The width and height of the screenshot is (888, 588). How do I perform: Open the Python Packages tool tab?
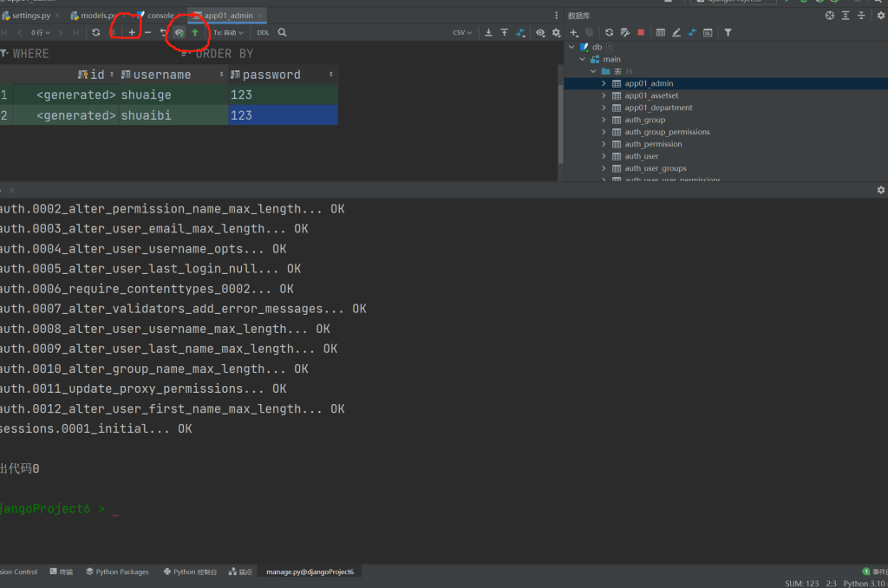(117, 572)
